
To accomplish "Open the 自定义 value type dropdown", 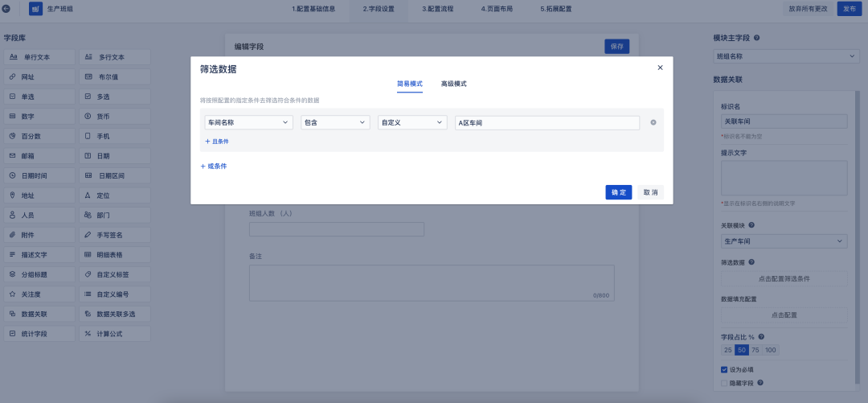I will tap(412, 122).
